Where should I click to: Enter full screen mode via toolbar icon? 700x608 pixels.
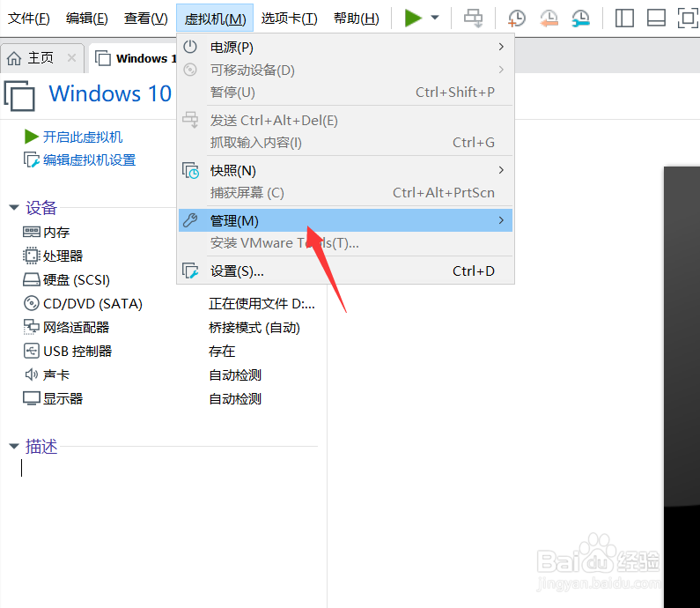688,19
